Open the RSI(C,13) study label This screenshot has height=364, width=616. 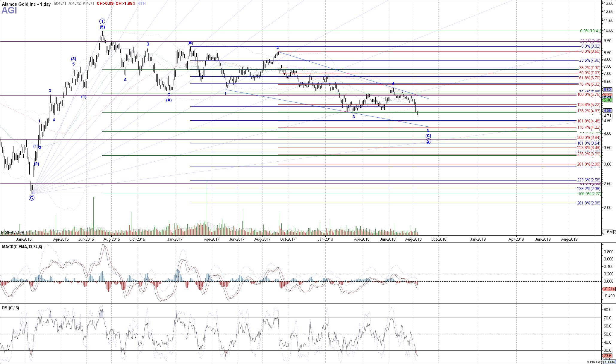(11, 308)
